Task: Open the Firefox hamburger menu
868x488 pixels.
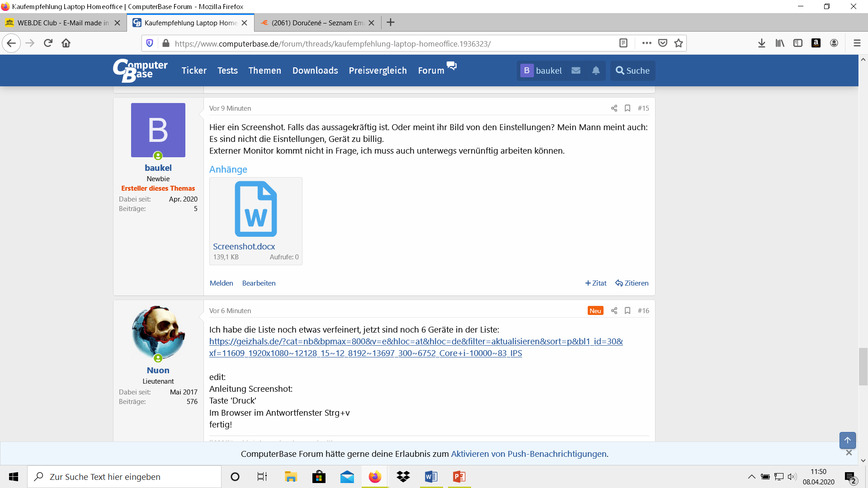Action: [857, 43]
